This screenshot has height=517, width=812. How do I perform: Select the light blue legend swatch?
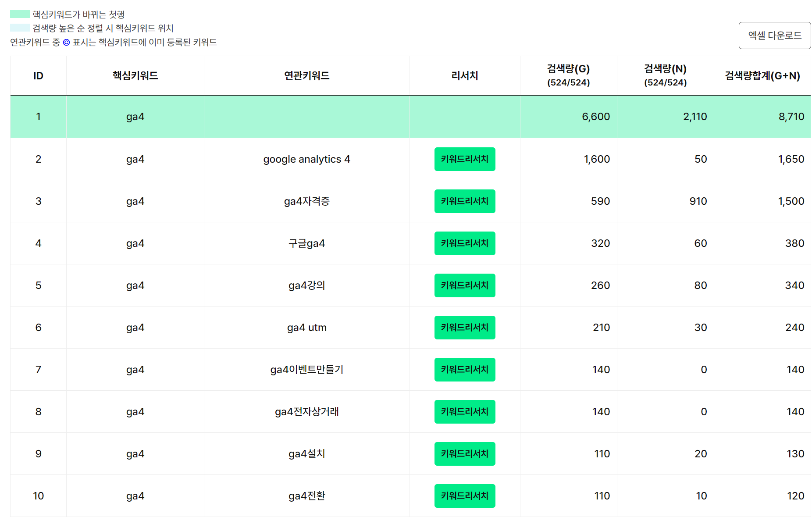(x=20, y=28)
